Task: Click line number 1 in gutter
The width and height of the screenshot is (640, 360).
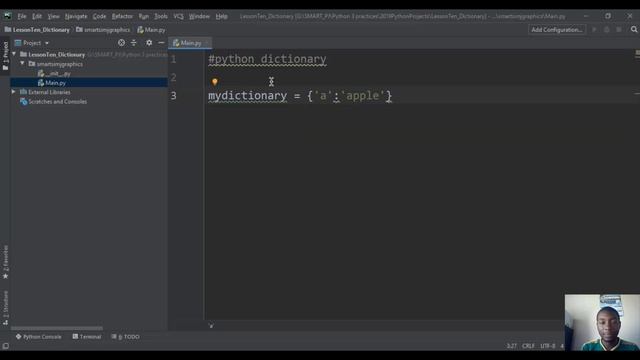Action: (x=173, y=59)
